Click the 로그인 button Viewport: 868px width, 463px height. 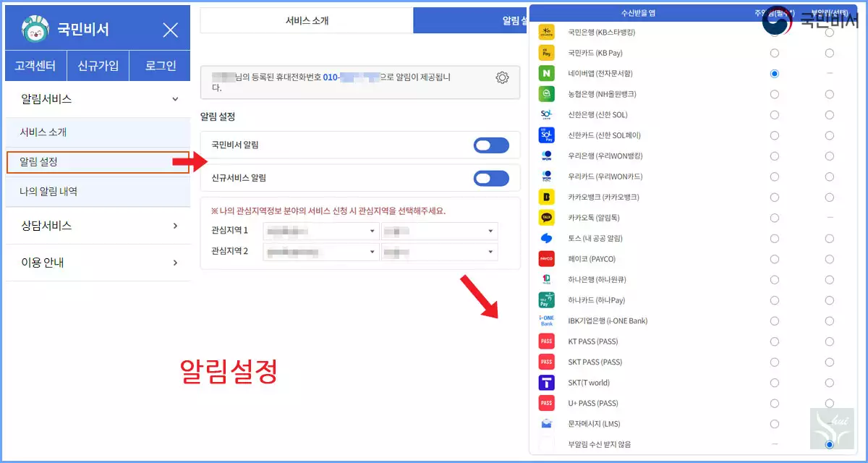pyautogui.click(x=161, y=65)
